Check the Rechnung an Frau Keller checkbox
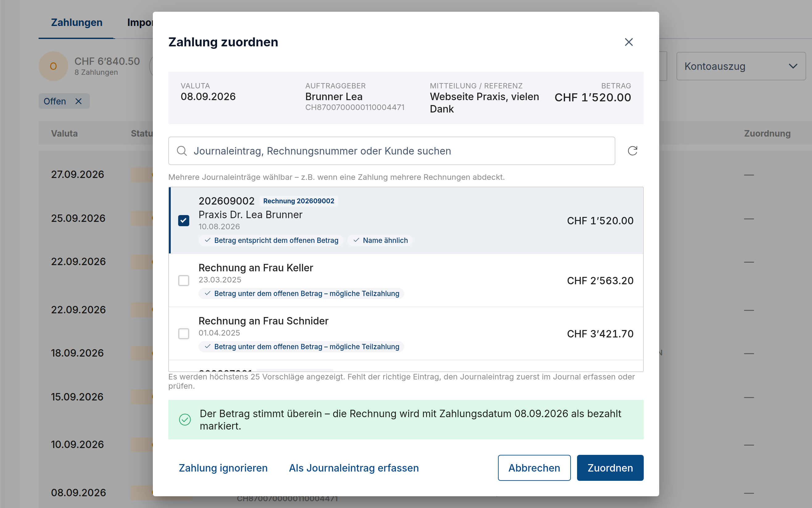This screenshot has width=812, height=508. (184, 281)
